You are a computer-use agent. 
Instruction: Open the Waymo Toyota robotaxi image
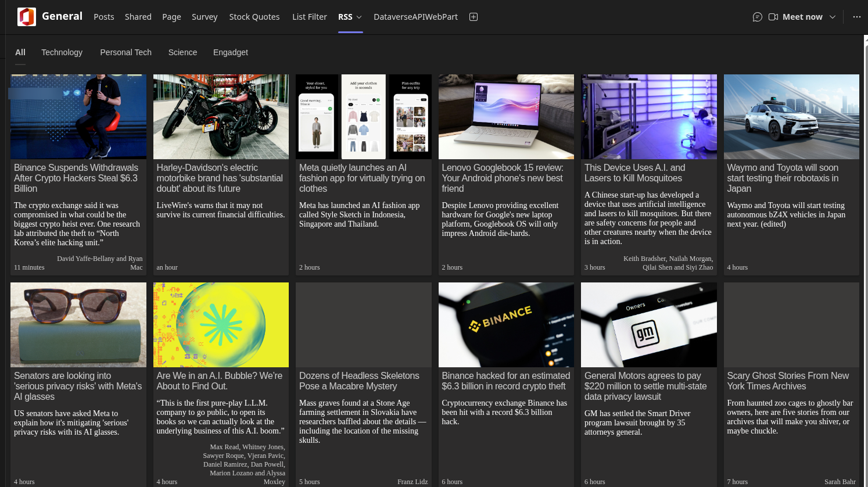tap(791, 117)
